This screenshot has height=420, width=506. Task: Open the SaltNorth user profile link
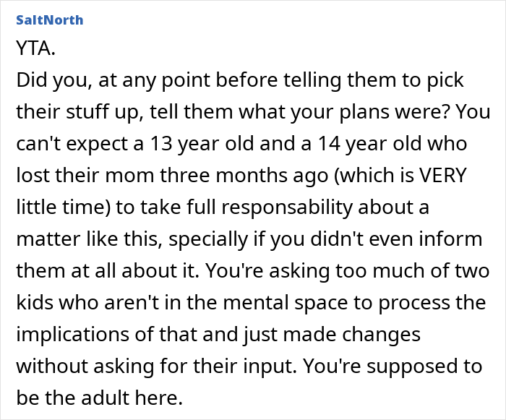[x=49, y=20]
